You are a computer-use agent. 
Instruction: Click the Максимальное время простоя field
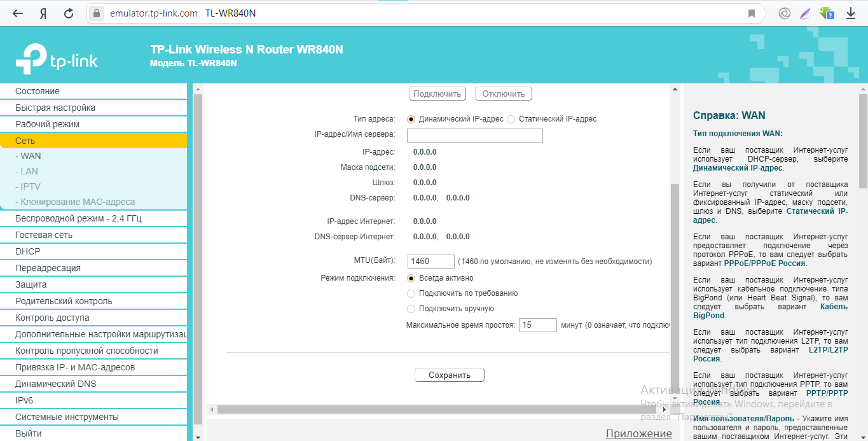(x=538, y=325)
